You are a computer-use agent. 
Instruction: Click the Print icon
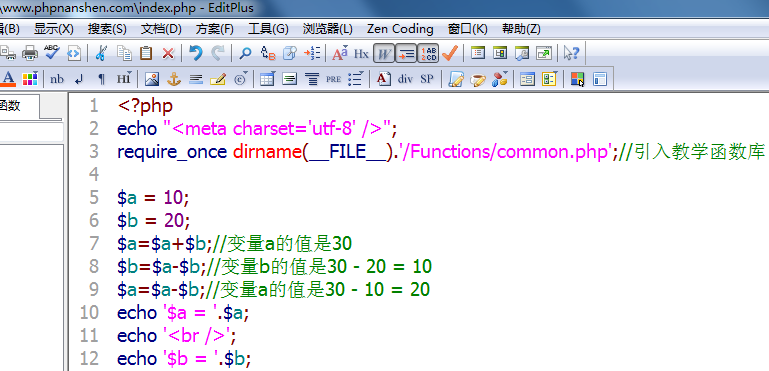[30, 53]
